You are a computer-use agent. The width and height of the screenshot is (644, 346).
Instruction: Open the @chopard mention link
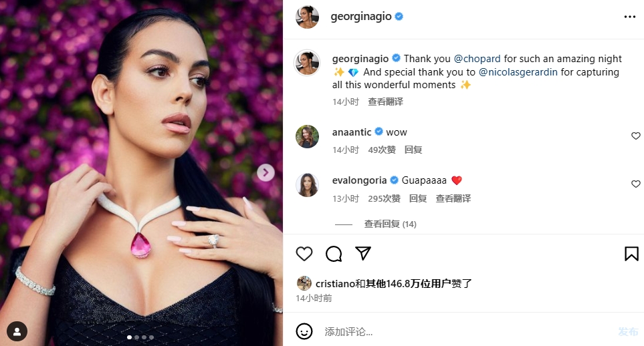(x=477, y=59)
